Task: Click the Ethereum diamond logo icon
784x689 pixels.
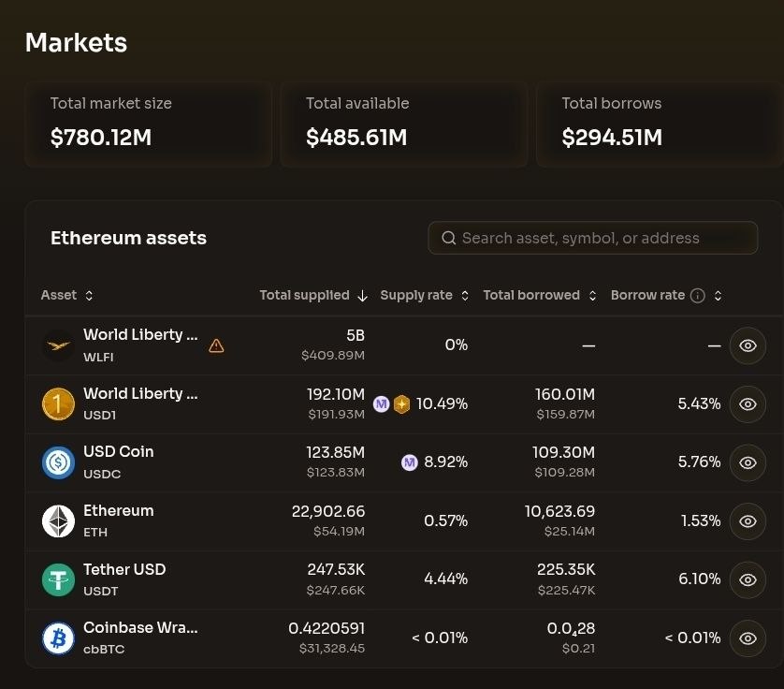Action: [x=58, y=521]
